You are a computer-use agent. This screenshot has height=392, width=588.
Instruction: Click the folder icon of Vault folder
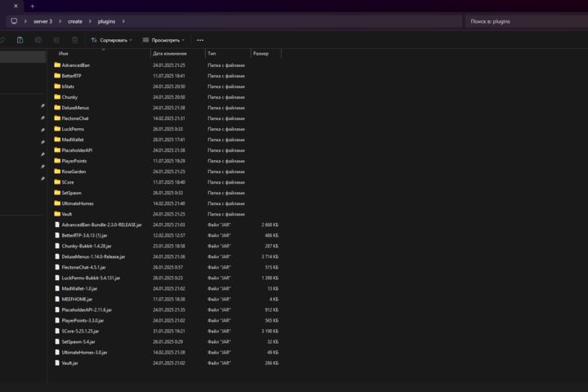click(57, 214)
